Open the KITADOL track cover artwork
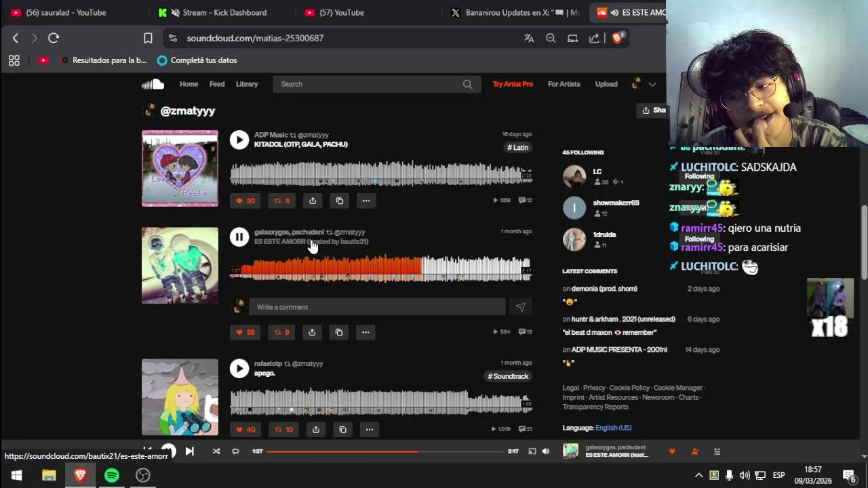The width and height of the screenshot is (868, 488). (180, 168)
